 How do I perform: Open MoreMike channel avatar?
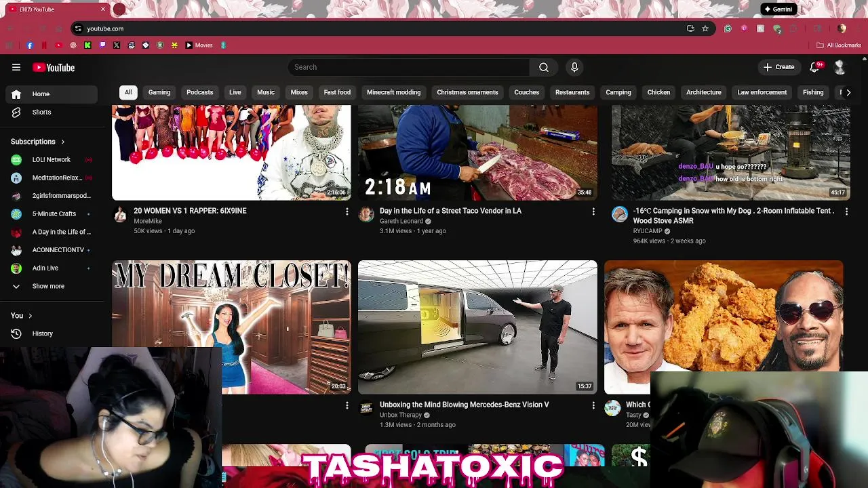tap(120, 215)
